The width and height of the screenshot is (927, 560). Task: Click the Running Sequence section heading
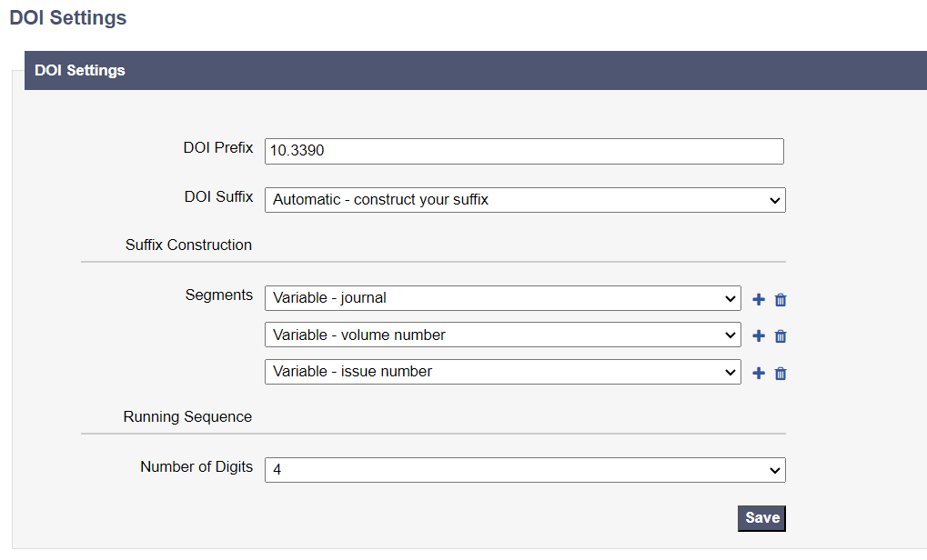pyautogui.click(x=187, y=416)
